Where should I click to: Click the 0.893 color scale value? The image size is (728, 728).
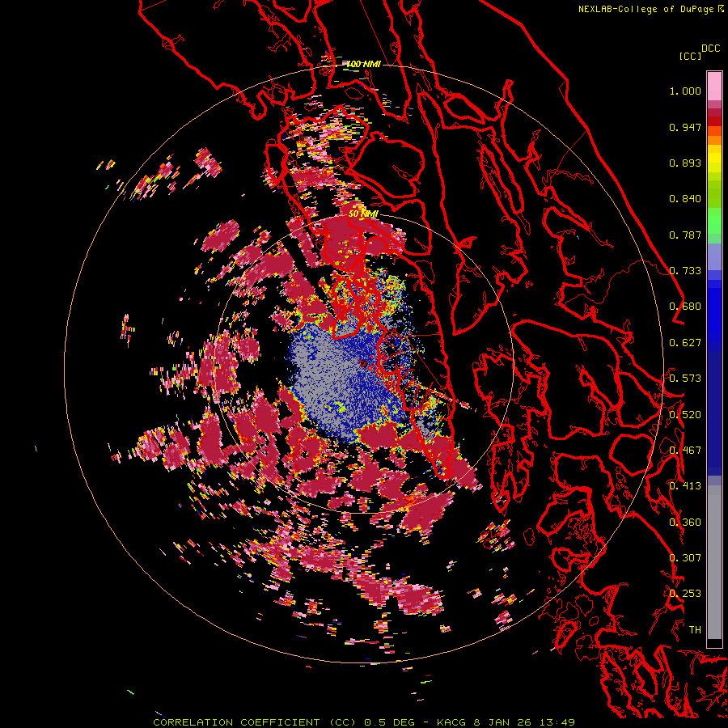[x=685, y=163]
